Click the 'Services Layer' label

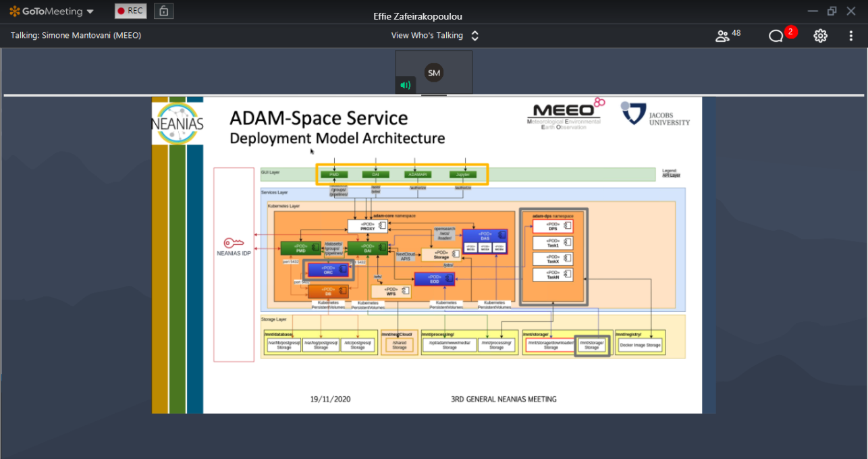coord(274,192)
